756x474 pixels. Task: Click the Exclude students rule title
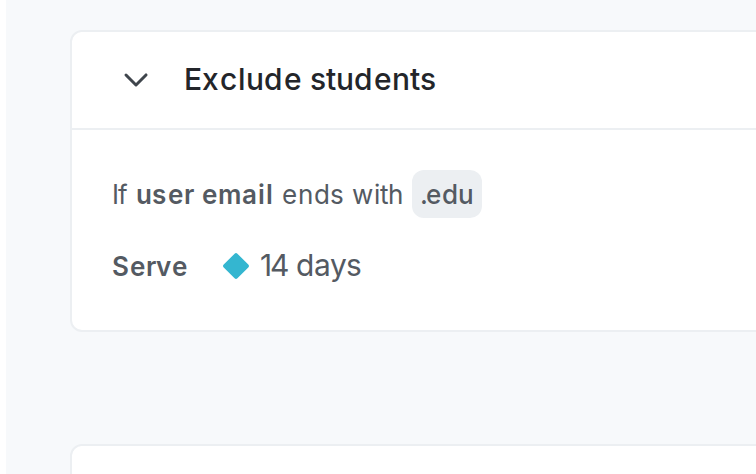click(310, 80)
